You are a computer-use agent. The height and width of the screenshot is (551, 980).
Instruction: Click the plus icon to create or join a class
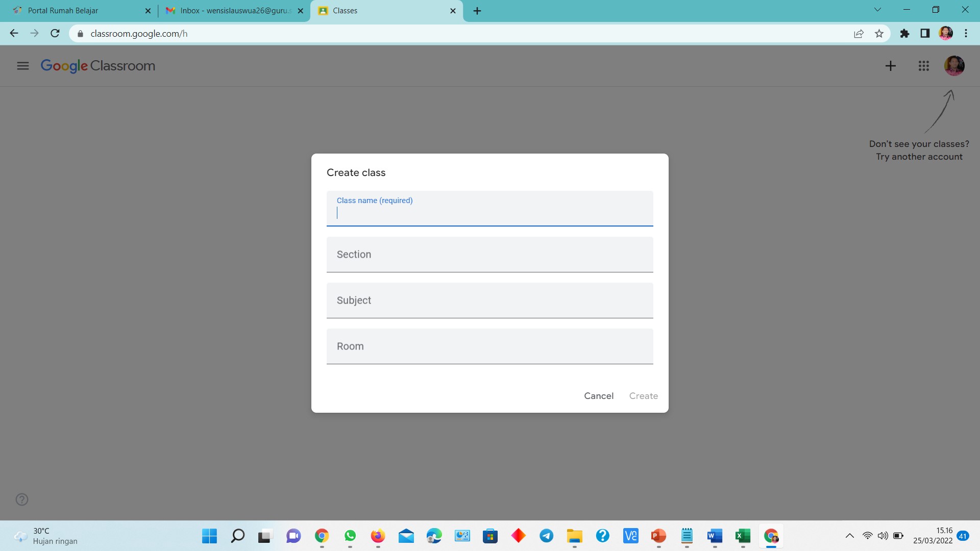890,66
